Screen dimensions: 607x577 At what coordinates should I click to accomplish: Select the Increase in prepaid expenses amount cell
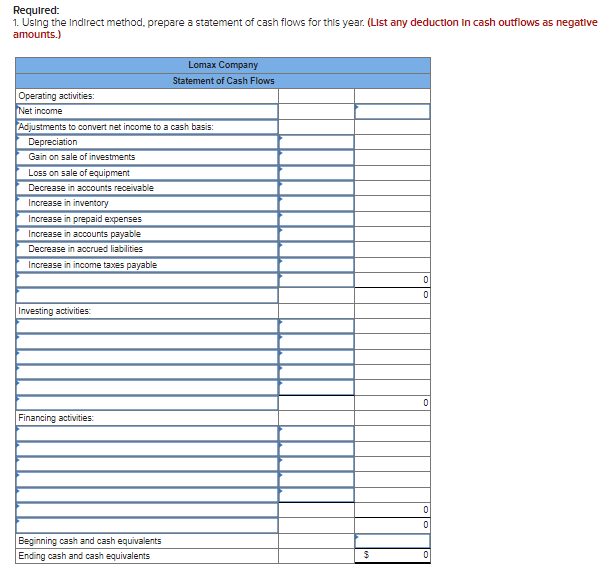(x=316, y=219)
